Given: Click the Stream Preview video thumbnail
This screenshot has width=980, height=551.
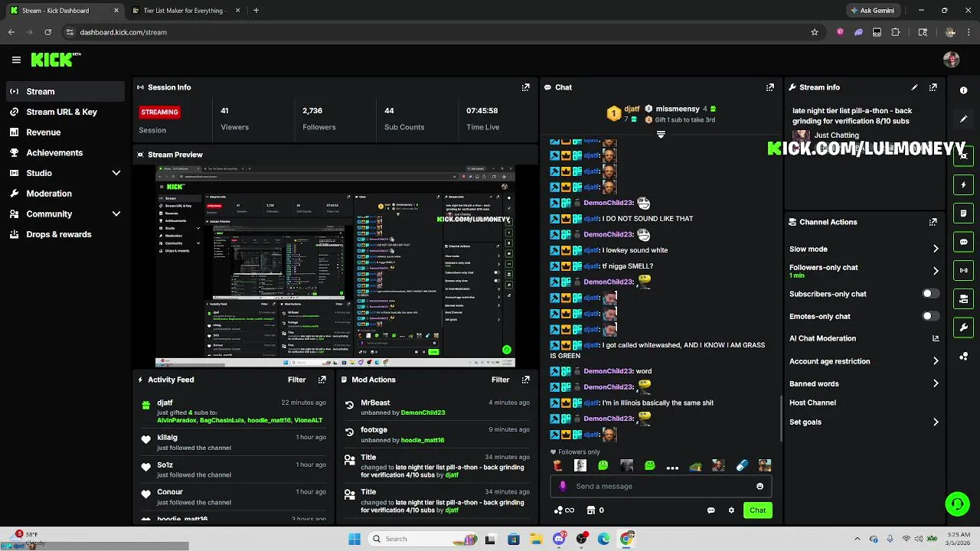Looking at the screenshot, I should pyautogui.click(x=335, y=266).
